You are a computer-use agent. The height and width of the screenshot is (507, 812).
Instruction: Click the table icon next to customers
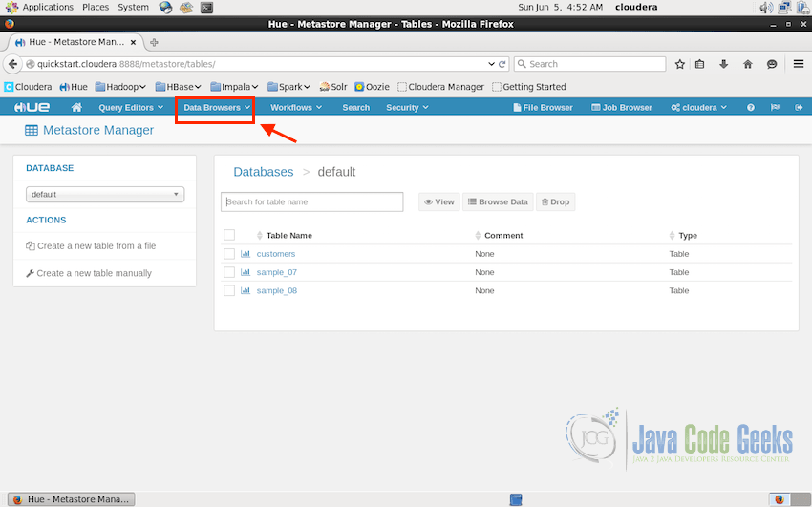pos(246,254)
